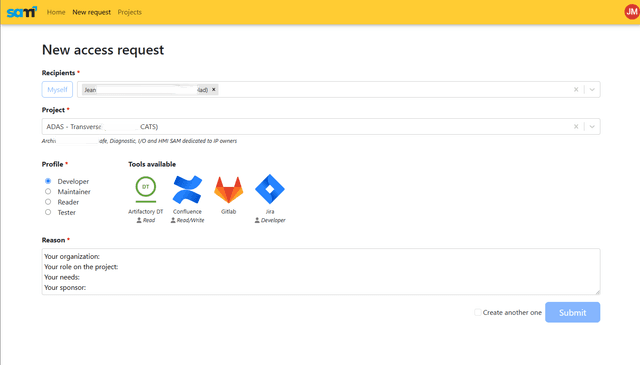Viewport: 640px width, 365px height.
Task: Click the Artifactory DT tool icon
Action: (146, 189)
